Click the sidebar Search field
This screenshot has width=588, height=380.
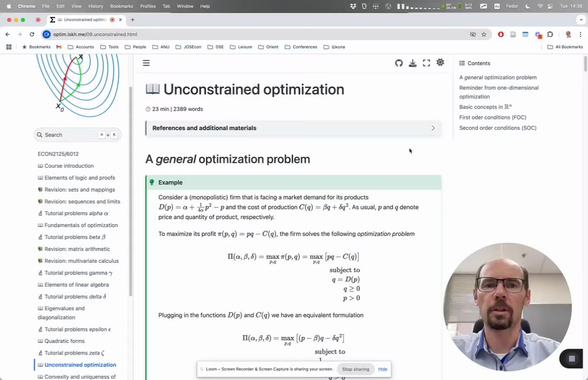point(78,135)
